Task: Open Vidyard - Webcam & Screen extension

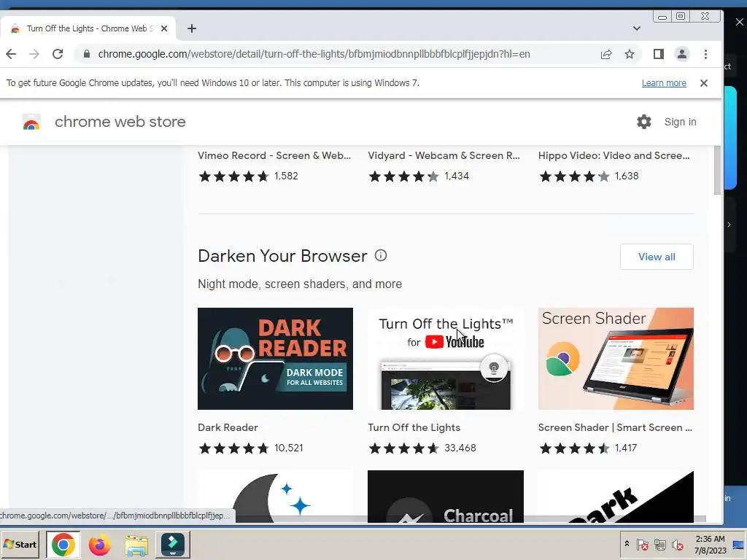Action: tap(444, 156)
